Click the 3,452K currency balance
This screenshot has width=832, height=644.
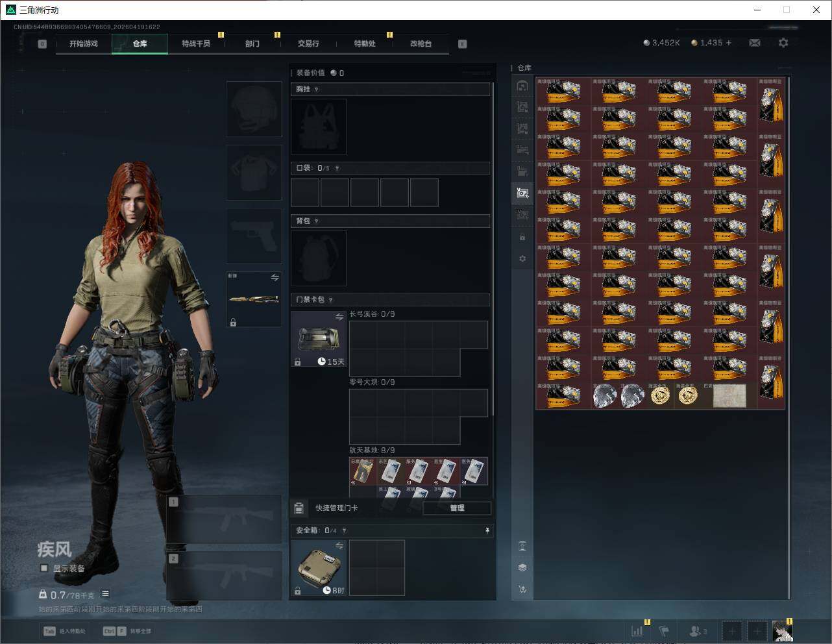(661, 43)
